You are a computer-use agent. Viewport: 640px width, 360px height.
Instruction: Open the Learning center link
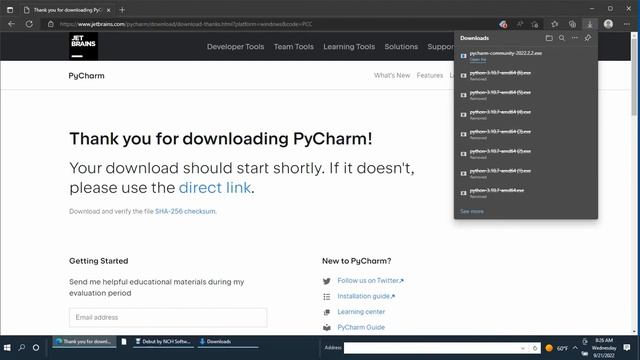coord(361,312)
